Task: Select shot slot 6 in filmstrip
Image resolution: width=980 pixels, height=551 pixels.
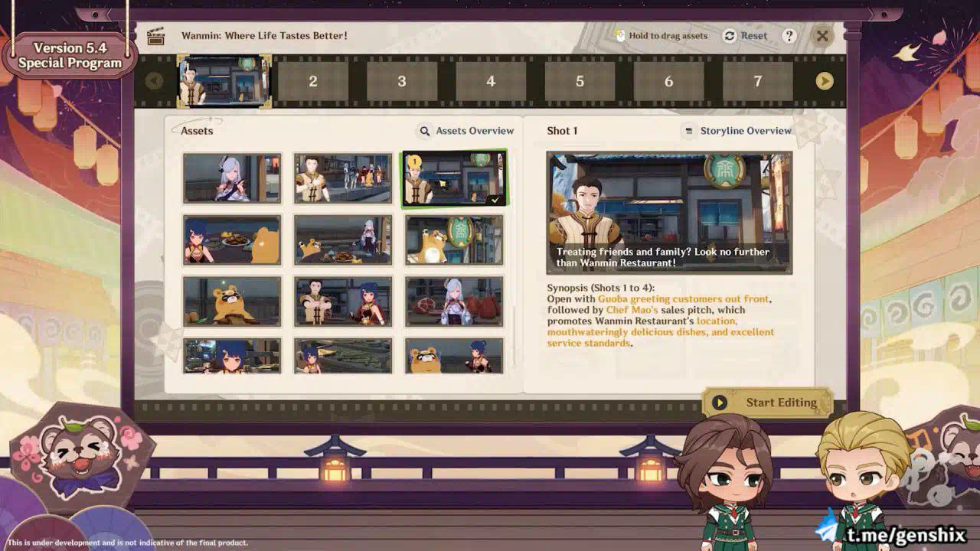Action: (x=668, y=81)
